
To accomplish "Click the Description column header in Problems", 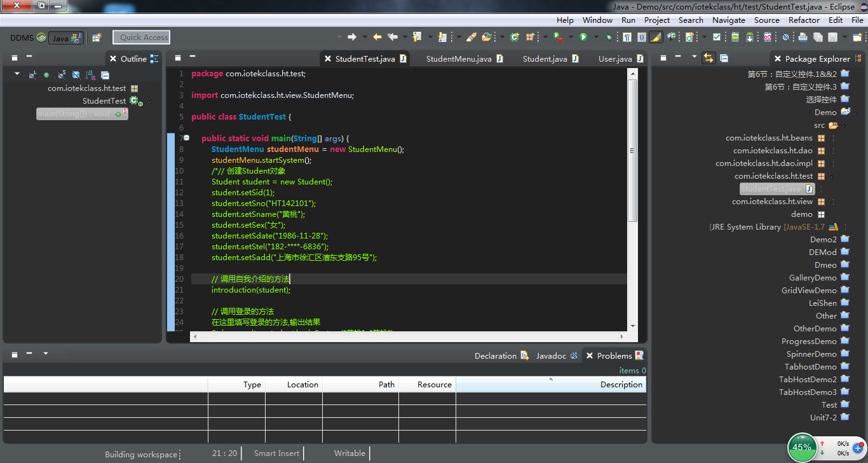I will point(551,384).
